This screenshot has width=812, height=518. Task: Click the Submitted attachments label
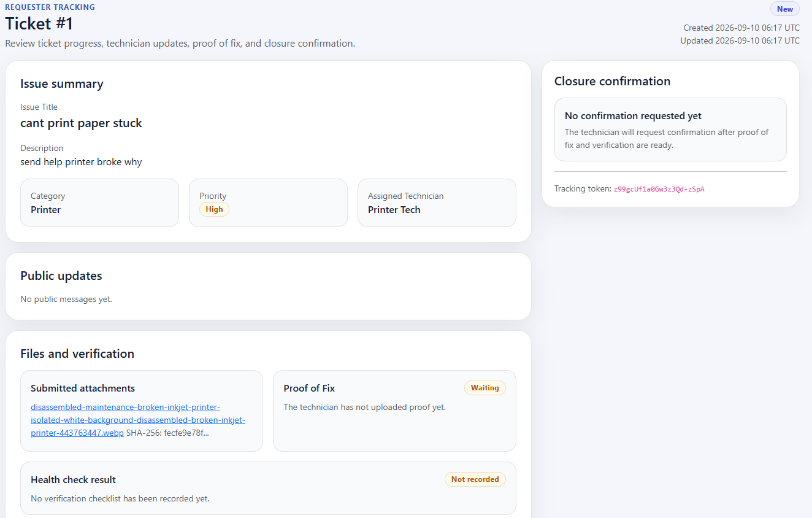click(83, 388)
